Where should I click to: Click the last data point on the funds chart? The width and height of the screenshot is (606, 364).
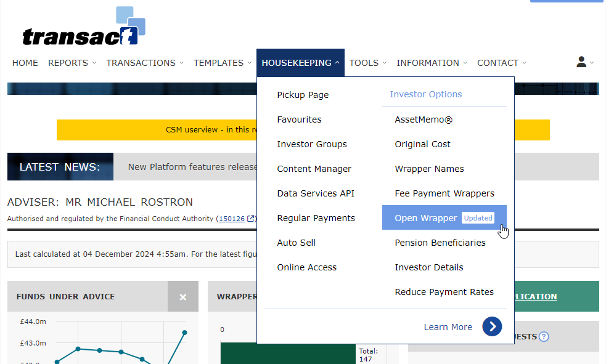tap(184, 333)
